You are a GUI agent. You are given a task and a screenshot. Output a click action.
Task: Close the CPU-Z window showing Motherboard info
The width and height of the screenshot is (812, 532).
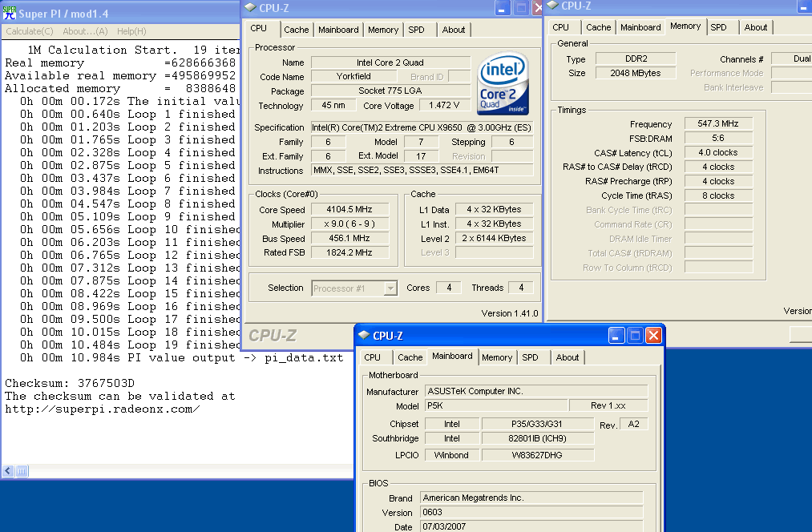[x=653, y=336]
